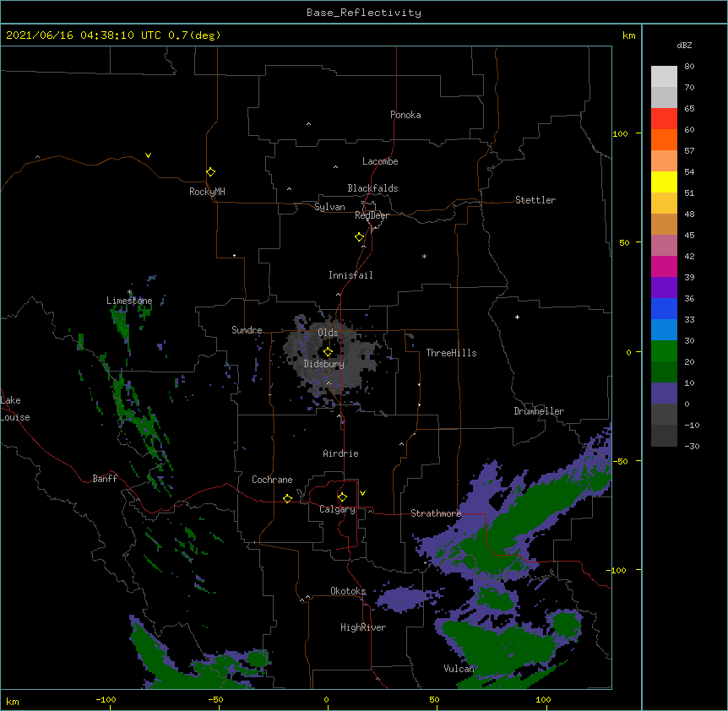Image resolution: width=728 pixels, height=711 pixels.
Task: Click the yellow diamond marker below RedDeer
Action: tap(359, 237)
